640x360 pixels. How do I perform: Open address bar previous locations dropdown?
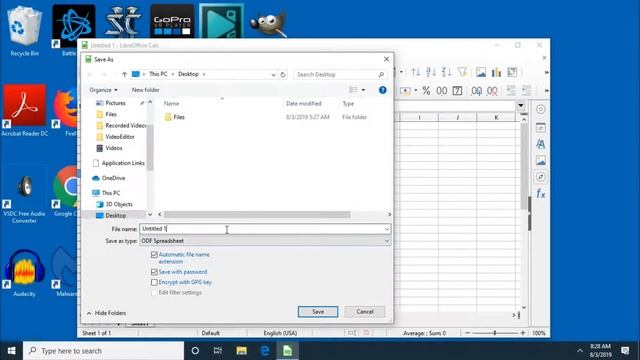(273, 74)
